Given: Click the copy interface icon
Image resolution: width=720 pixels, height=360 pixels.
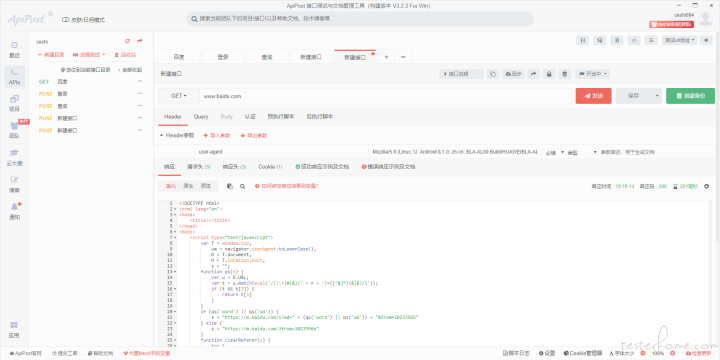Looking at the screenshot, I should pos(493,74).
